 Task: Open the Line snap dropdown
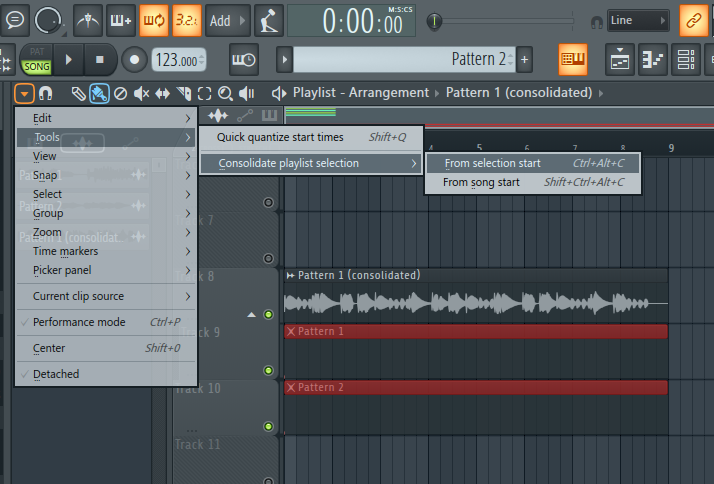638,20
